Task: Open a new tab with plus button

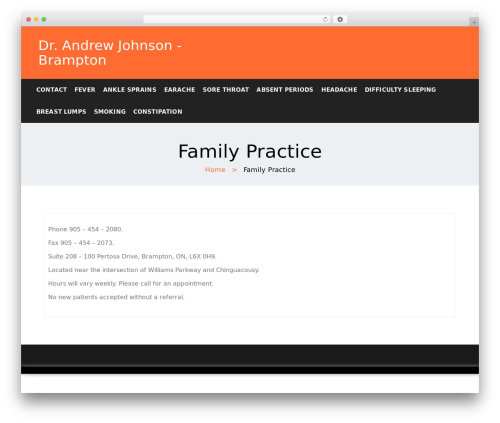Action: [474, 22]
